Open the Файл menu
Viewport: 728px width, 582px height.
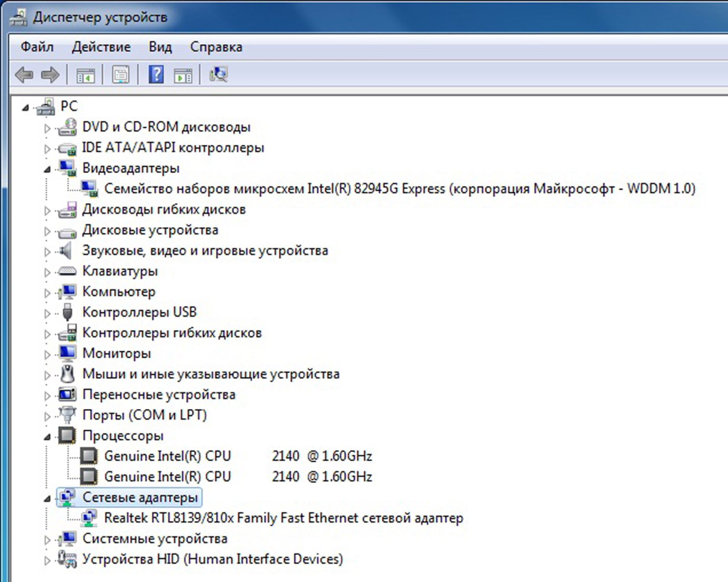click(37, 47)
